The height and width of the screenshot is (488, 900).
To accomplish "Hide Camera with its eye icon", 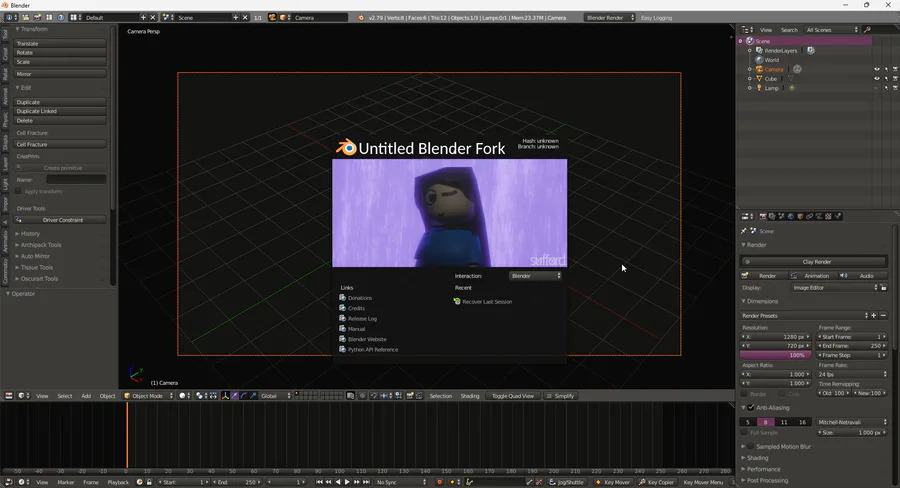I will (x=876, y=69).
